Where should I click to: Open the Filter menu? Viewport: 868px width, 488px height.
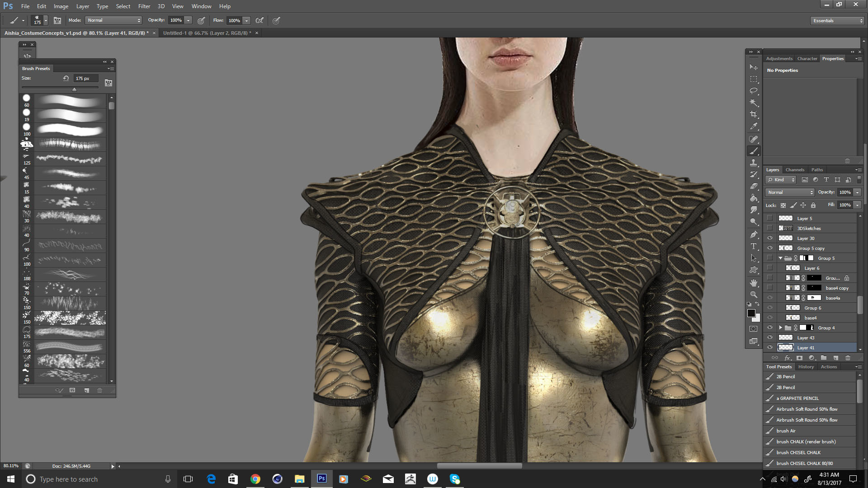pos(144,6)
